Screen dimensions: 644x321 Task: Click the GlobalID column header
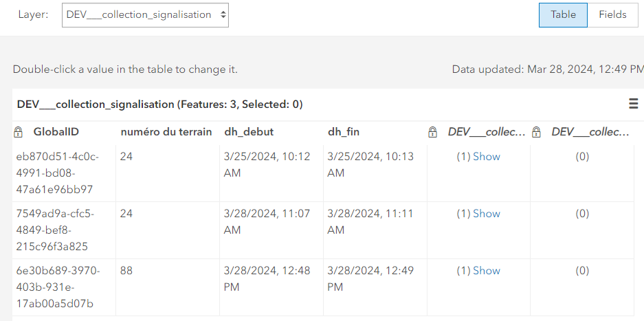tap(56, 132)
